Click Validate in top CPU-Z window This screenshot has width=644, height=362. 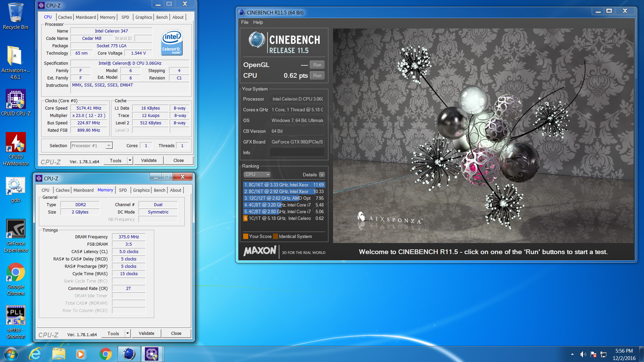coord(149,161)
